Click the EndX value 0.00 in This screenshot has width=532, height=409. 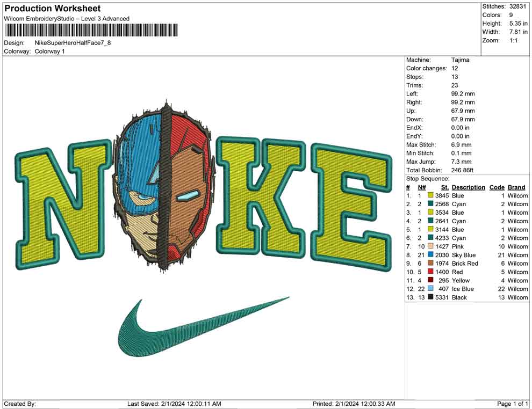460,128
